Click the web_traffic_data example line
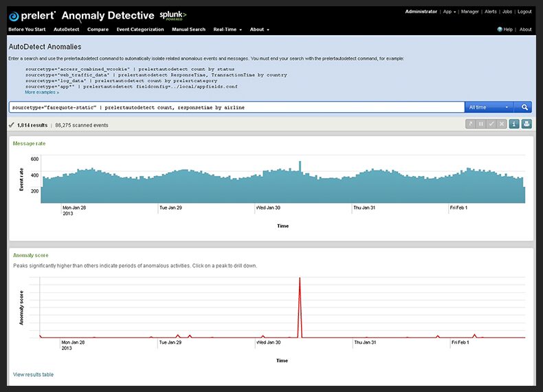Image resolution: width=543 pixels, height=392 pixels. click(156, 75)
